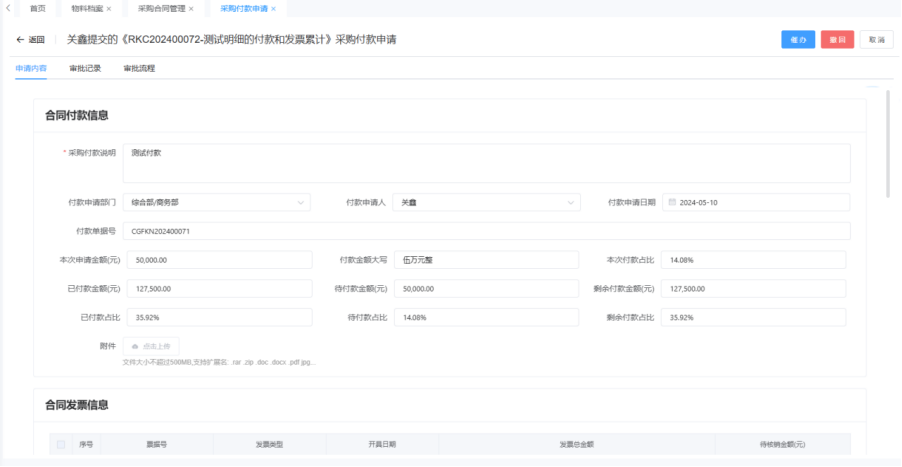This screenshot has width=902, height=467.
Task: Close the 采购合同管理 tab
Action: coord(191,8)
